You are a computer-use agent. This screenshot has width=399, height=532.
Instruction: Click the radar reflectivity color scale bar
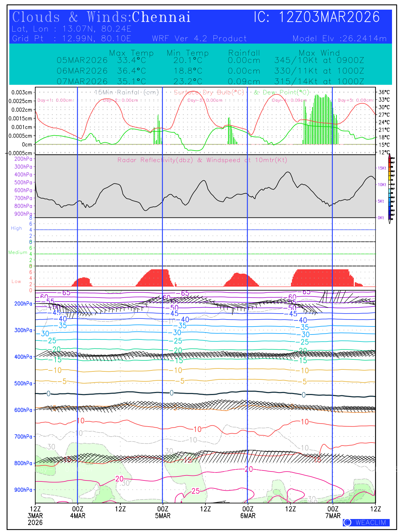389,190
